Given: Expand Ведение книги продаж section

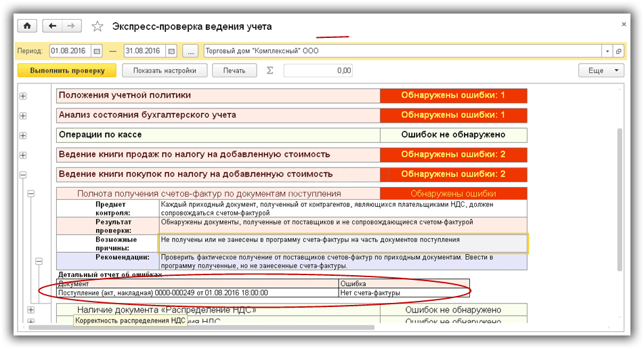Looking at the screenshot, I should point(23,155).
